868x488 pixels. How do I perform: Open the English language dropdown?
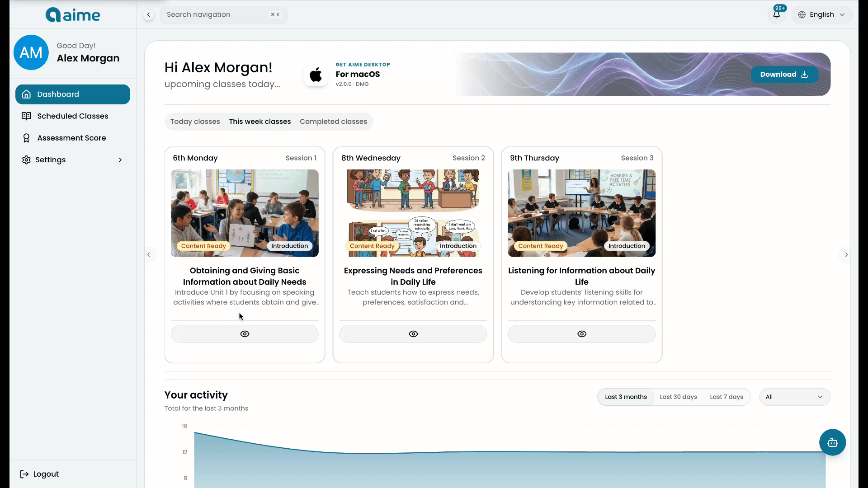click(x=822, y=14)
